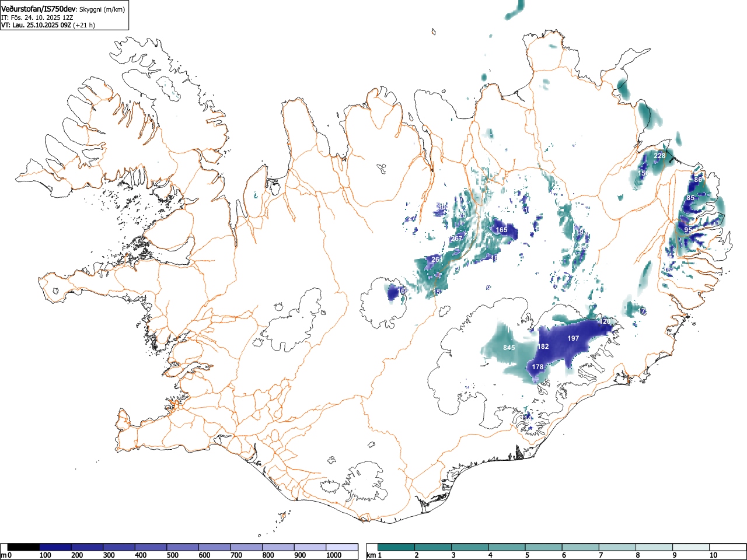747x560 pixels.
Task: Click the '1000' tick label on meter legend
Action: point(334,555)
